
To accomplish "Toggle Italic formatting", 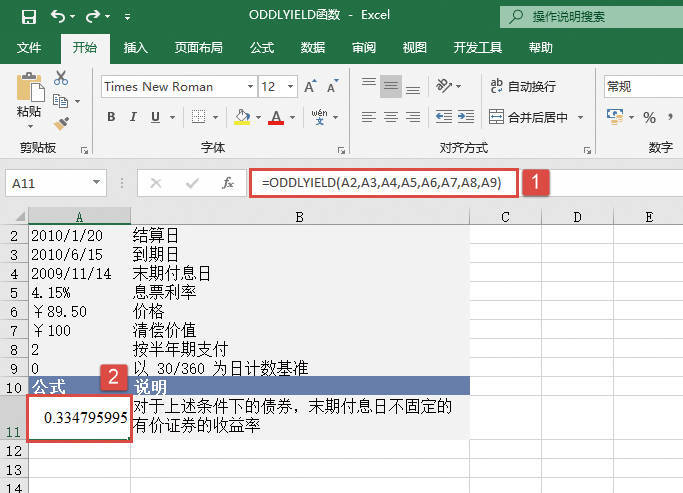I will pos(135,117).
